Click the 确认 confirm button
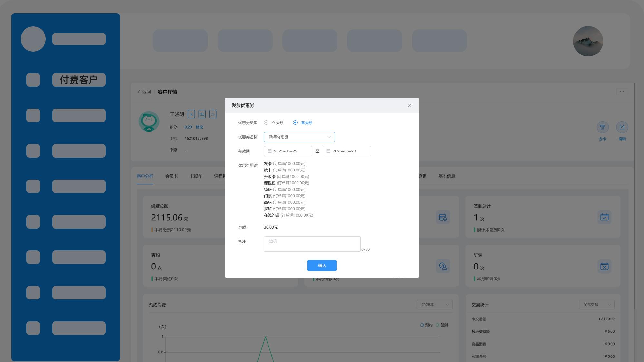644x362 pixels. (322, 266)
